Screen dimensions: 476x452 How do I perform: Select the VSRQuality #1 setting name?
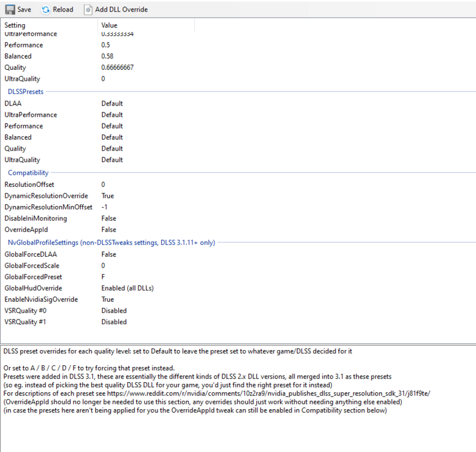25,322
